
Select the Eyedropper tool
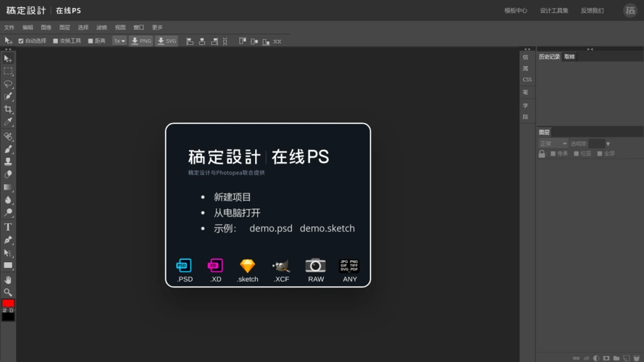point(8,122)
